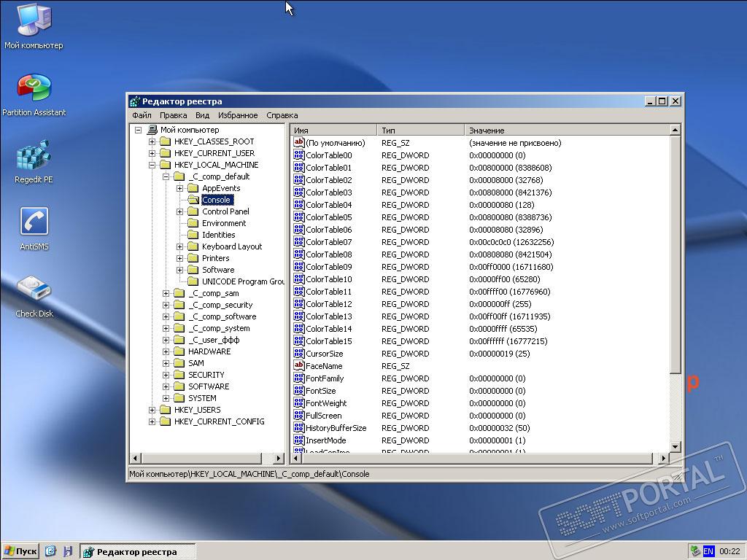
Task: Expand the Keyboard Layout node
Action: click(179, 246)
